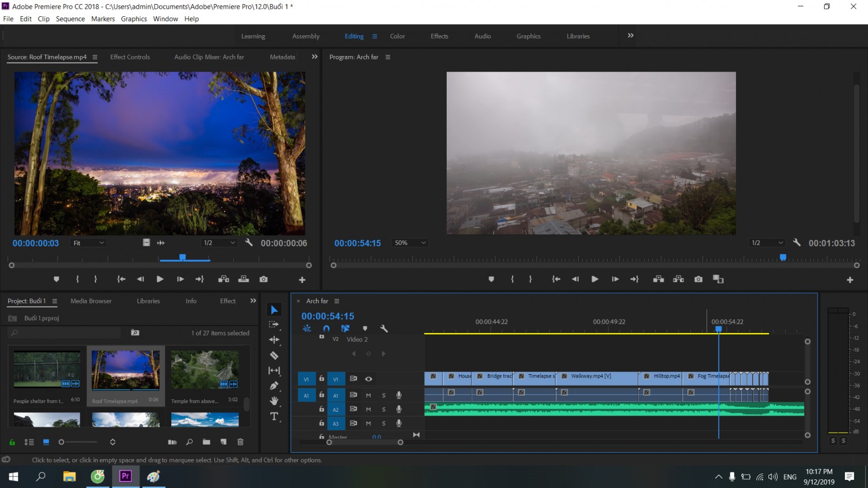Mute track A1
Screen dimensions: 868x488
click(x=368, y=395)
